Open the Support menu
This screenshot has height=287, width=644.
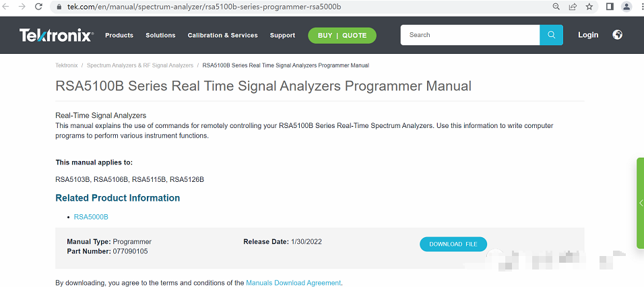coord(282,35)
